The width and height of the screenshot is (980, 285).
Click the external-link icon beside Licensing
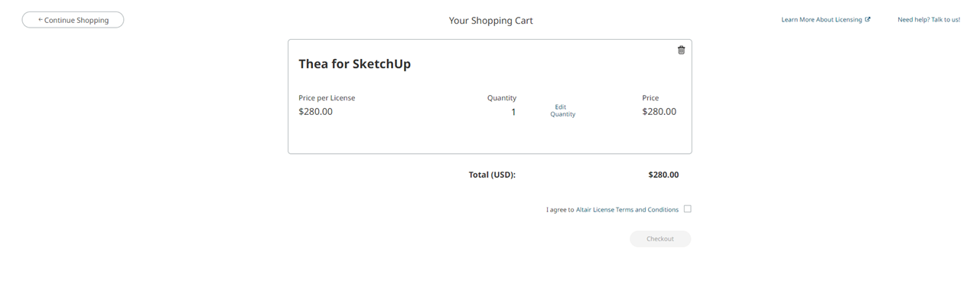pyautogui.click(x=868, y=20)
